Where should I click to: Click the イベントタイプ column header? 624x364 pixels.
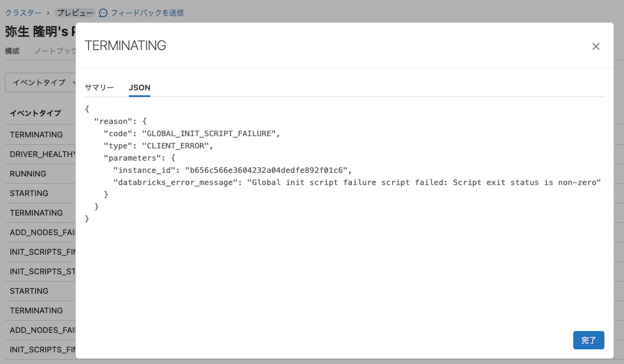coord(35,113)
